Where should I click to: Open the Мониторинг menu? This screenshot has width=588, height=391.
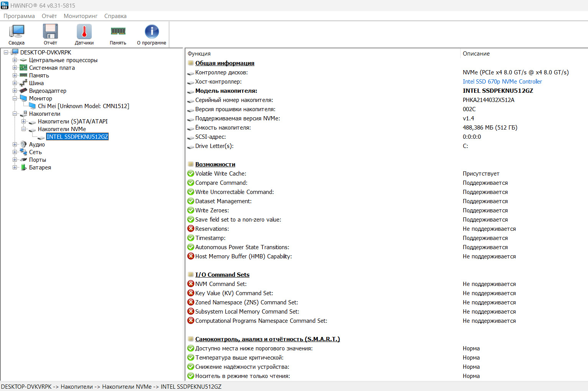(x=81, y=16)
